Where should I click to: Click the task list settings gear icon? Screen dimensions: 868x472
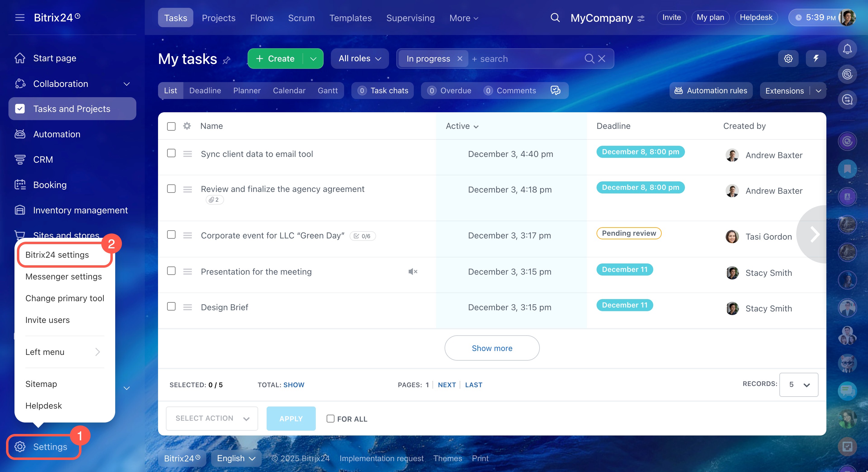point(788,59)
